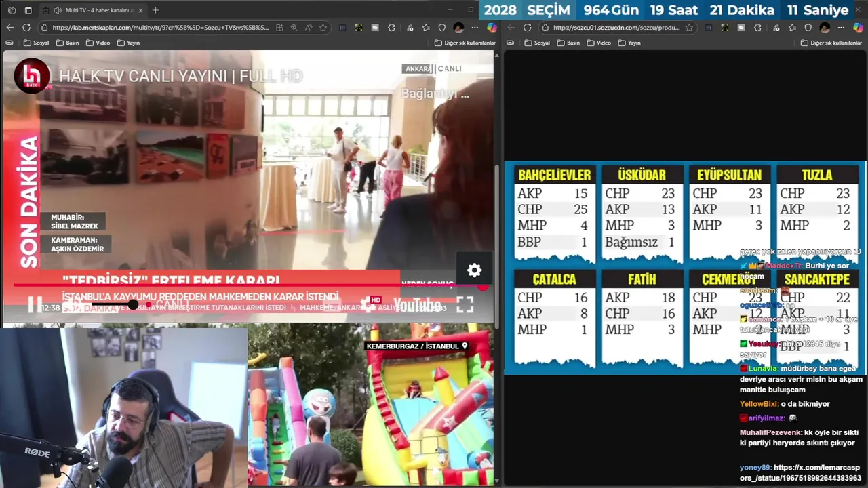Open Yayın bookmarks folder in left browser
This screenshot has width=868, height=488.
click(128, 43)
